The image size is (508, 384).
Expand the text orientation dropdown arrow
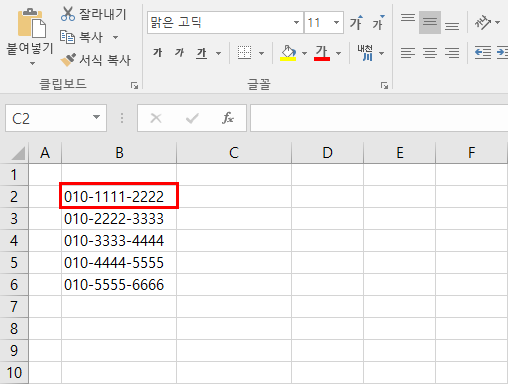pyautogui.click(x=498, y=22)
